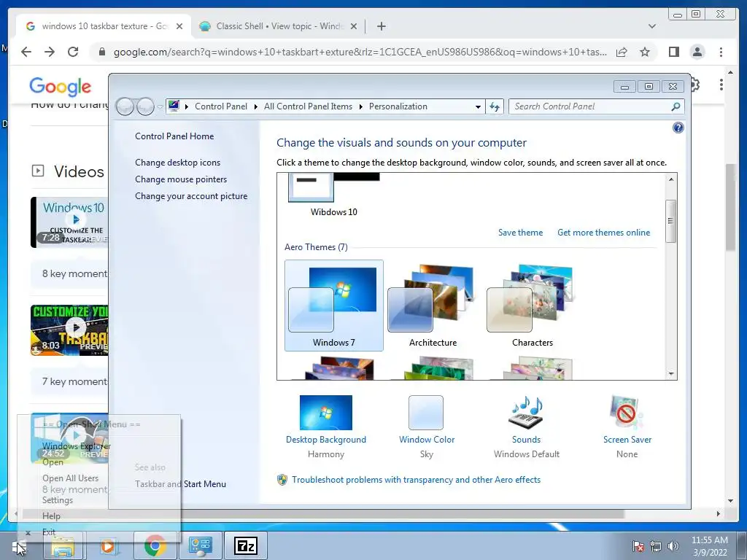Reload the Google search page

[73, 52]
